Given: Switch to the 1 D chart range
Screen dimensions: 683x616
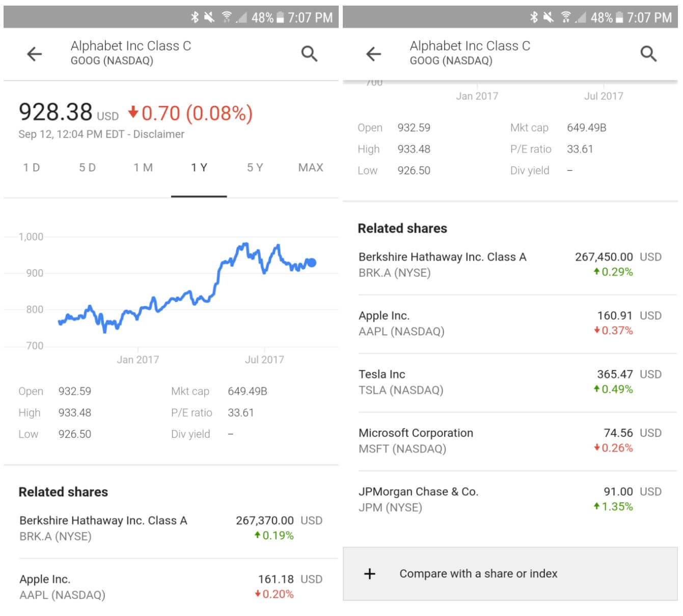Looking at the screenshot, I should coord(32,168).
